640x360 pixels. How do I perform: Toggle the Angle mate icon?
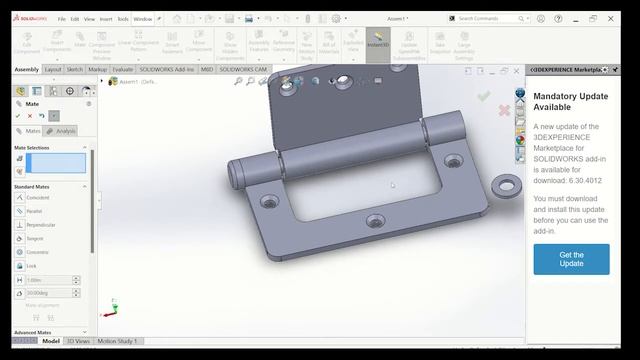tap(20, 293)
